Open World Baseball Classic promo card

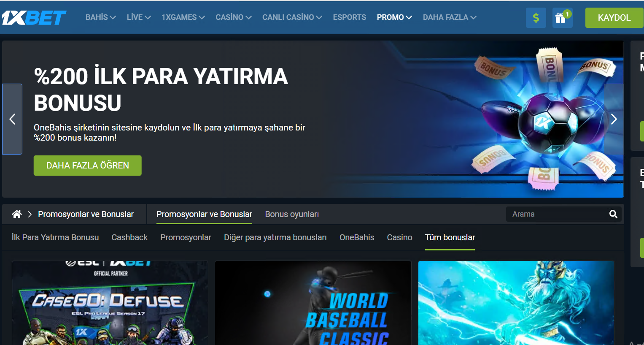(x=313, y=303)
